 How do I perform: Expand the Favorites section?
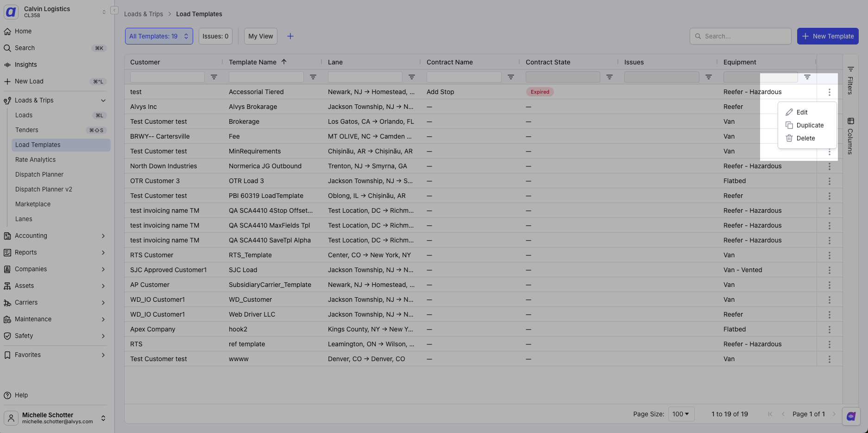(x=103, y=355)
